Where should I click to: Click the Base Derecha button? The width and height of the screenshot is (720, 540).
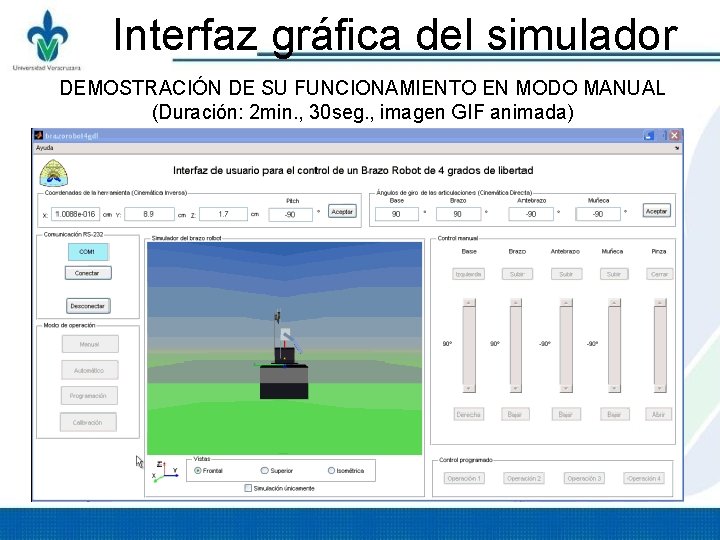[468, 414]
